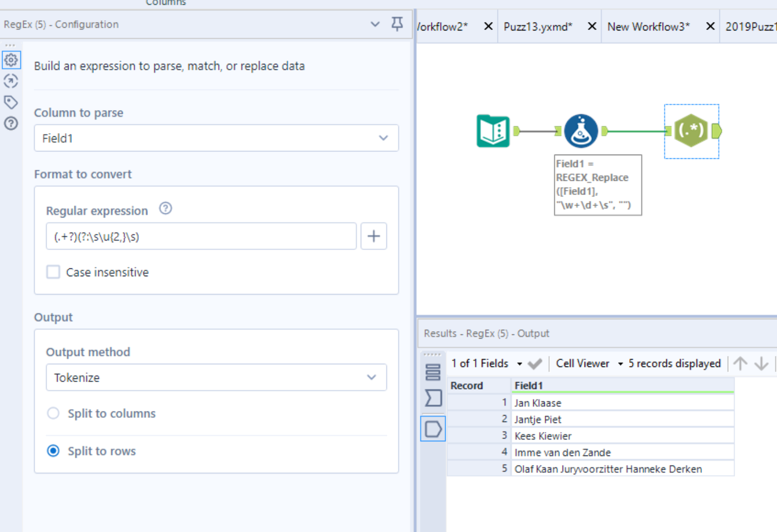This screenshot has width=777, height=532.
Task: Open the Annotation tag icon
Action: (11, 102)
